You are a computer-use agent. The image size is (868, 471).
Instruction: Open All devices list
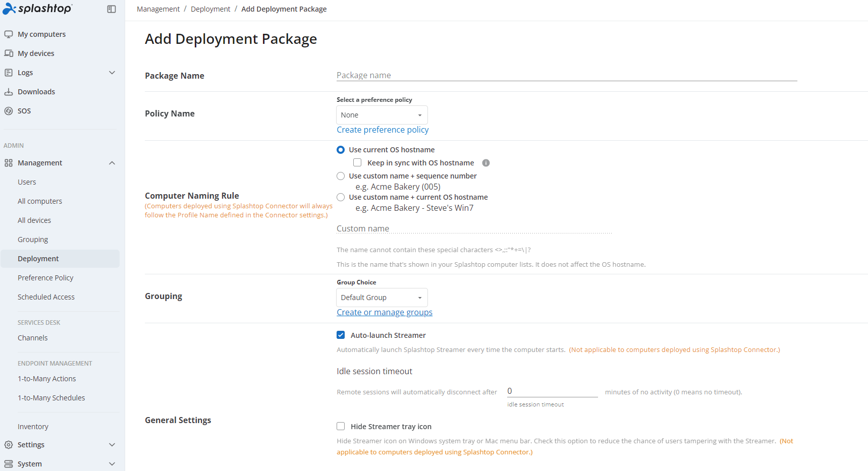click(x=34, y=220)
